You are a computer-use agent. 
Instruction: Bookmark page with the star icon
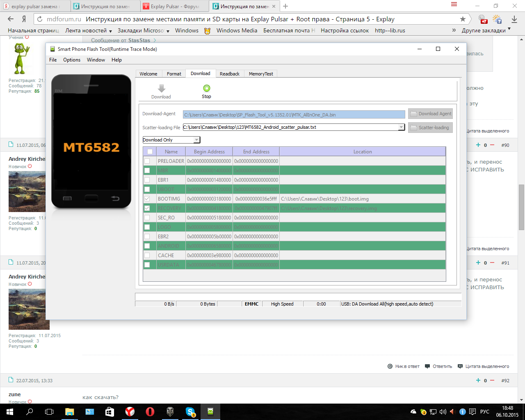tap(463, 19)
